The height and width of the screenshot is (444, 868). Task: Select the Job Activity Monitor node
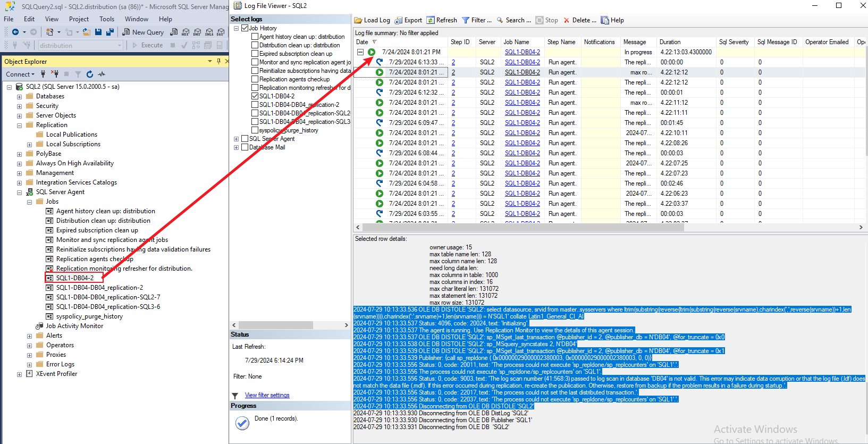[74, 326]
